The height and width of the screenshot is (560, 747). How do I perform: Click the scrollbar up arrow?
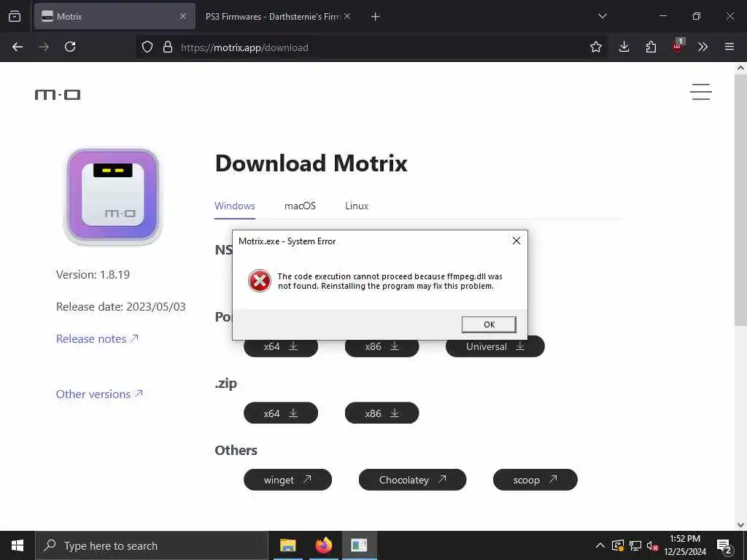click(740, 68)
